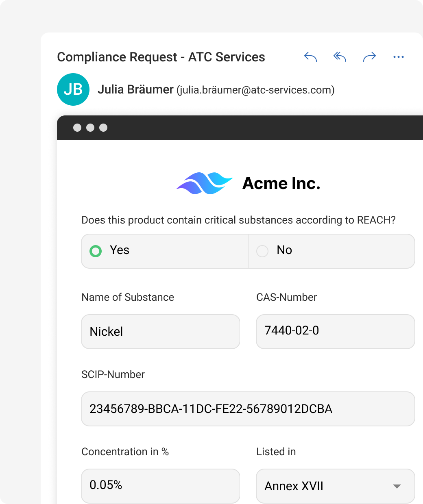Focus the SCIP-Number input field
423x504 pixels.
pos(248,409)
